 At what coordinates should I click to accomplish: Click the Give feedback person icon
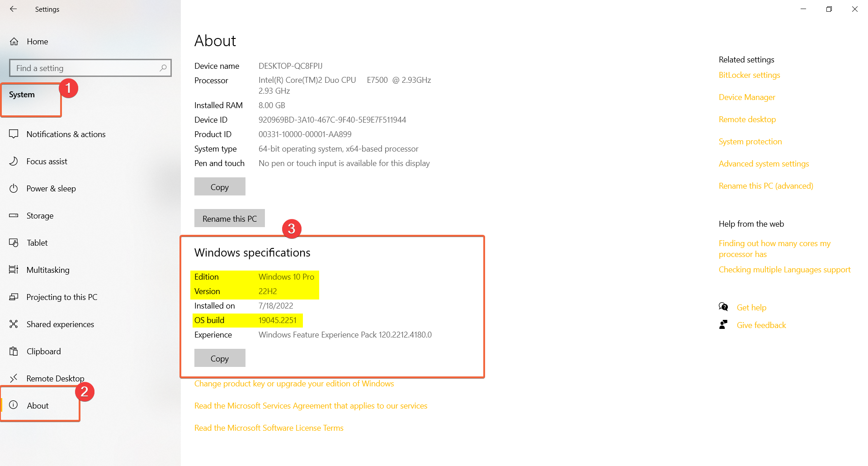723,324
